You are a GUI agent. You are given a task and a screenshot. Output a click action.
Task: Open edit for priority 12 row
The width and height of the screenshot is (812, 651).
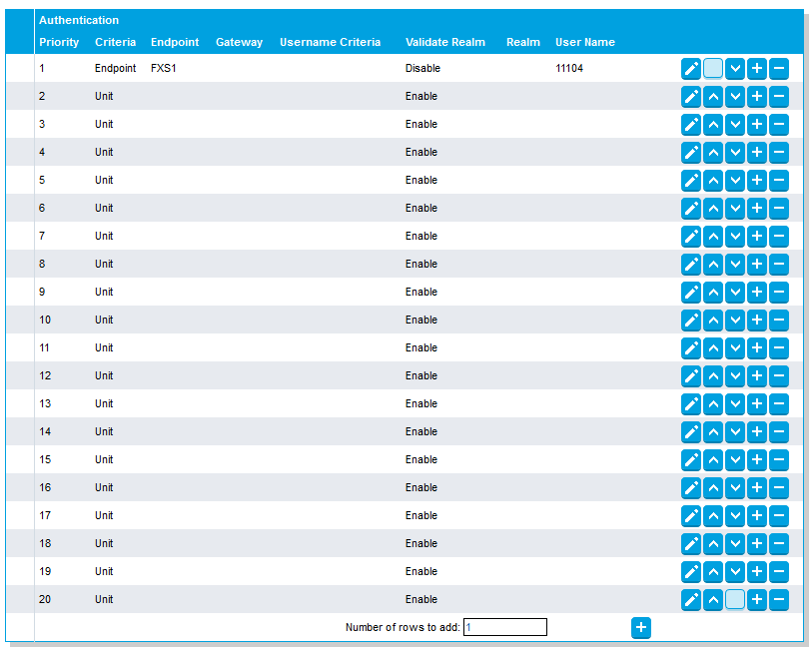coord(690,376)
